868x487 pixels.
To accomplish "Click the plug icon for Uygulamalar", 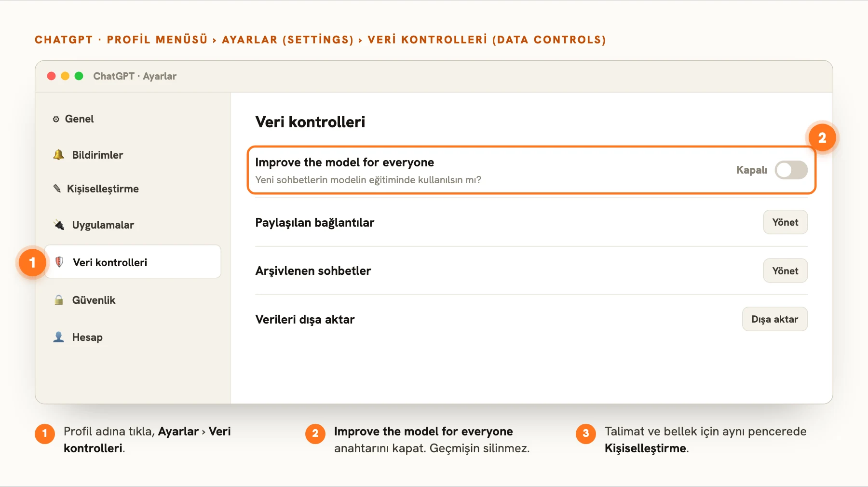I will click(58, 225).
